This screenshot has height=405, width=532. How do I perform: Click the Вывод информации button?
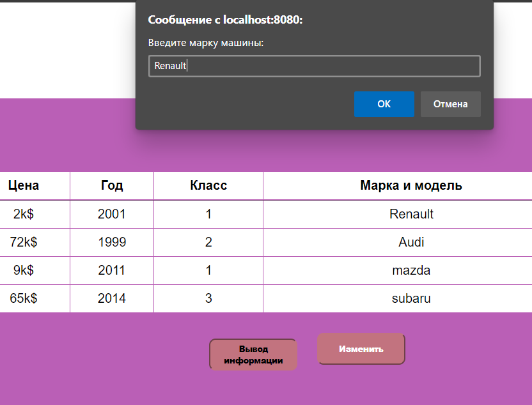pyautogui.click(x=253, y=355)
